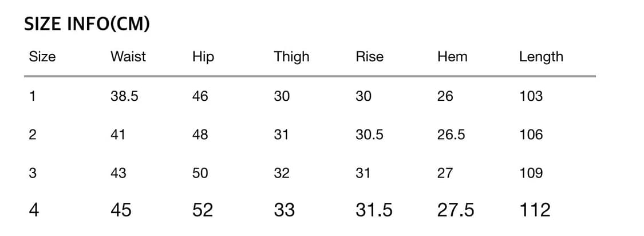The image size is (644, 236).
Task: Click hip value 48 for size 2
Action: coord(200,135)
